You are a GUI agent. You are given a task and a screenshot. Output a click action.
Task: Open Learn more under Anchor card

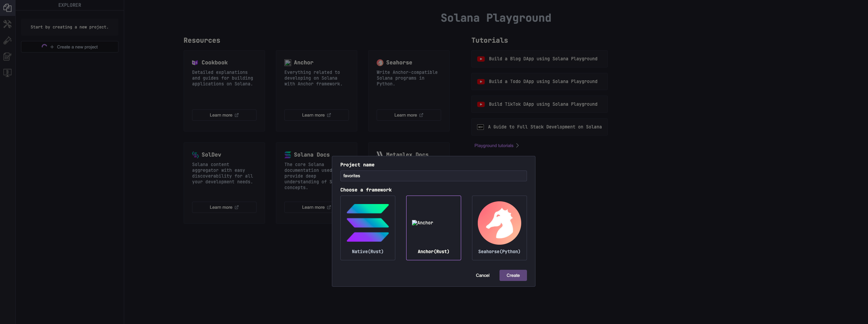click(316, 115)
